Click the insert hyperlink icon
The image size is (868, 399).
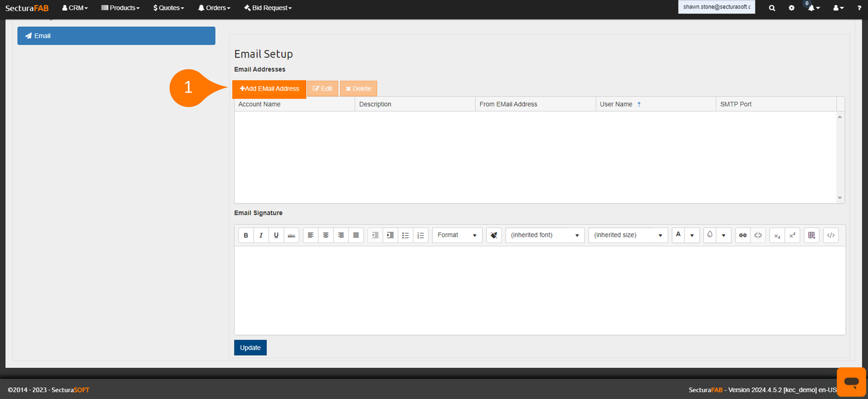point(743,235)
